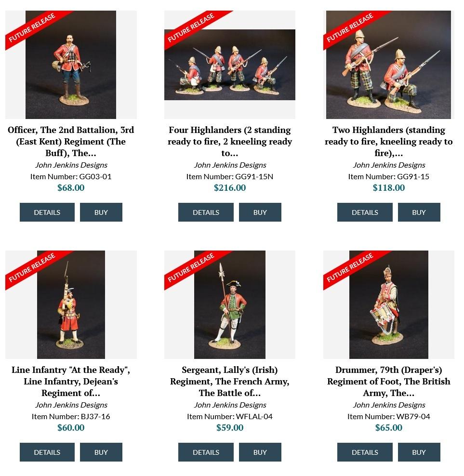Click Details for Sergeant WFLAL-04

[x=206, y=452]
